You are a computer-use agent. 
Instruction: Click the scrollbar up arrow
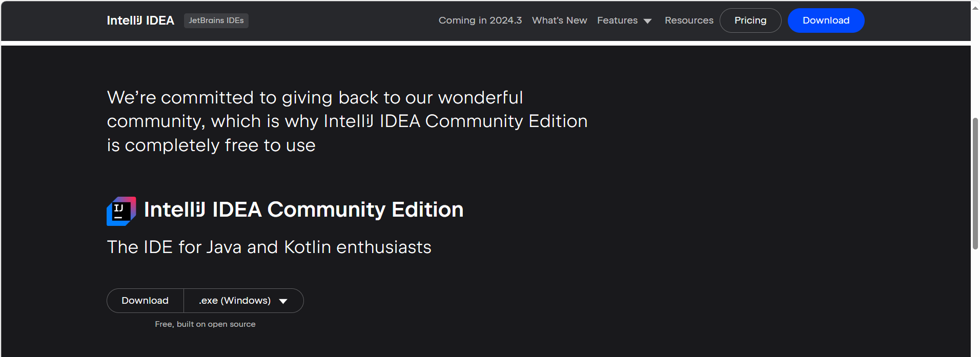point(975,8)
